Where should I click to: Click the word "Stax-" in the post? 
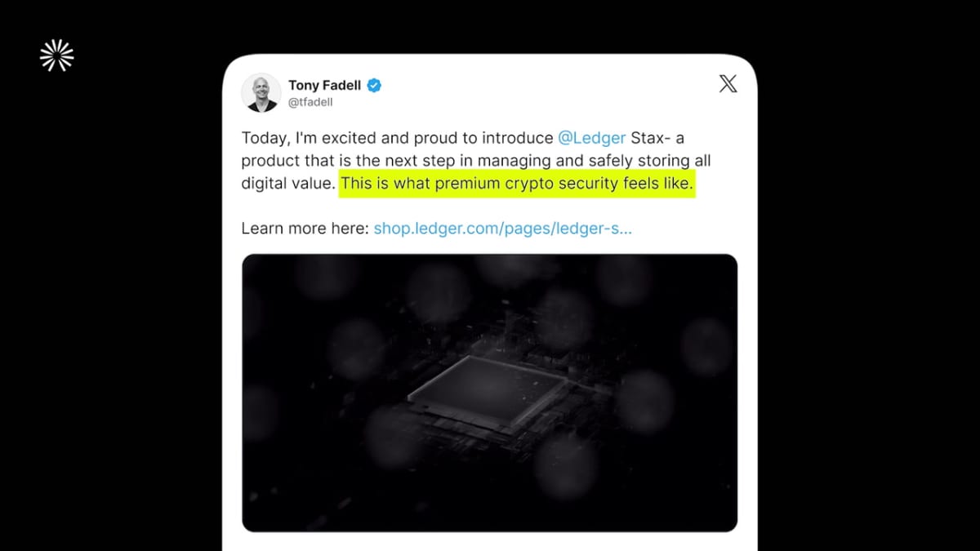[649, 138]
